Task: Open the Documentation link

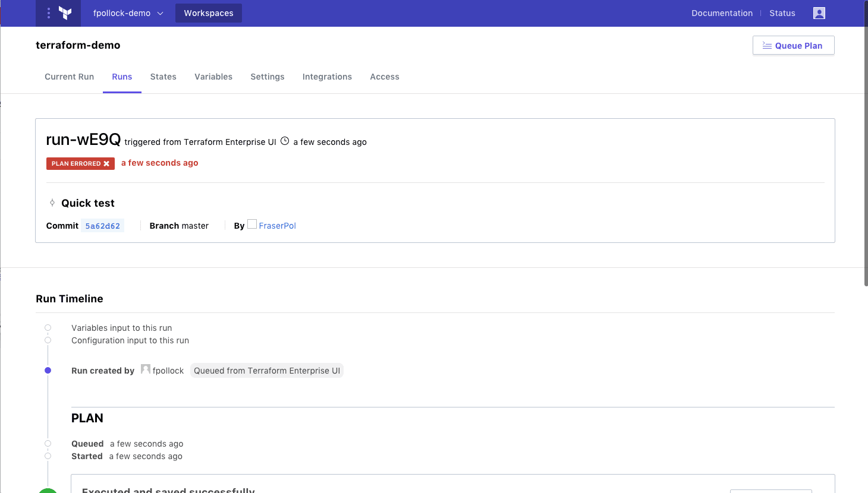Action: click(x=722, y=13)
